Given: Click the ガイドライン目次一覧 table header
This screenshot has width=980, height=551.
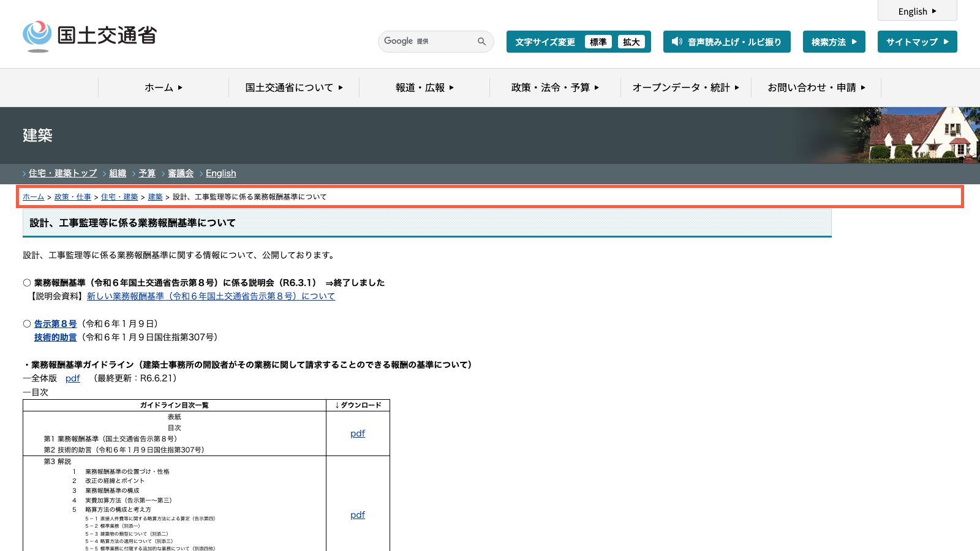Looking at the screenshot, I should (175, 405).
